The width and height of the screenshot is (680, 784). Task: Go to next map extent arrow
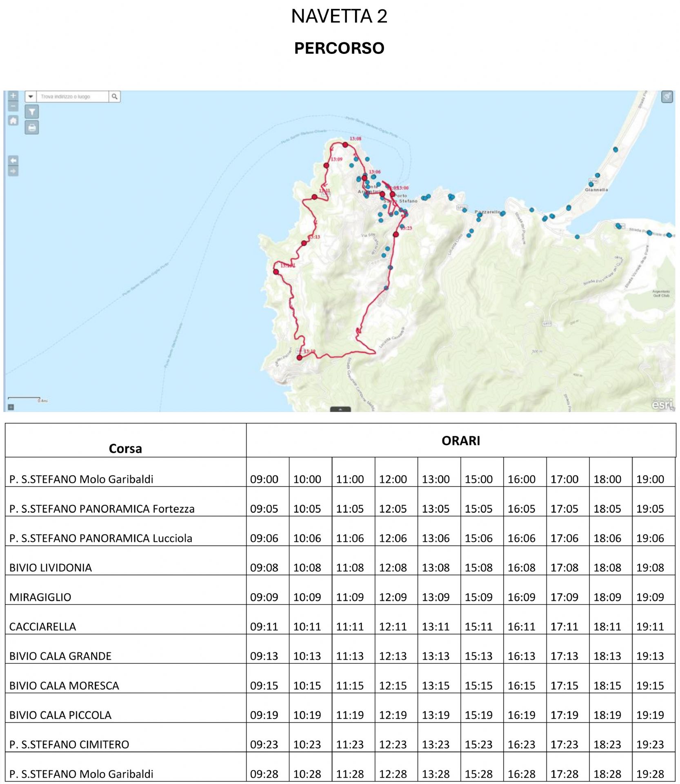tap(13, 171)
